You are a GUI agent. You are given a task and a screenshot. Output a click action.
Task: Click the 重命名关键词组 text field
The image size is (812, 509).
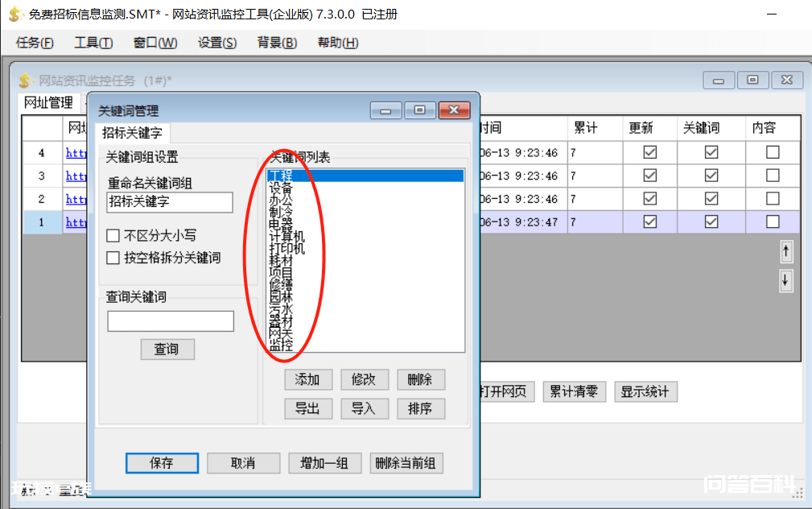169,202
